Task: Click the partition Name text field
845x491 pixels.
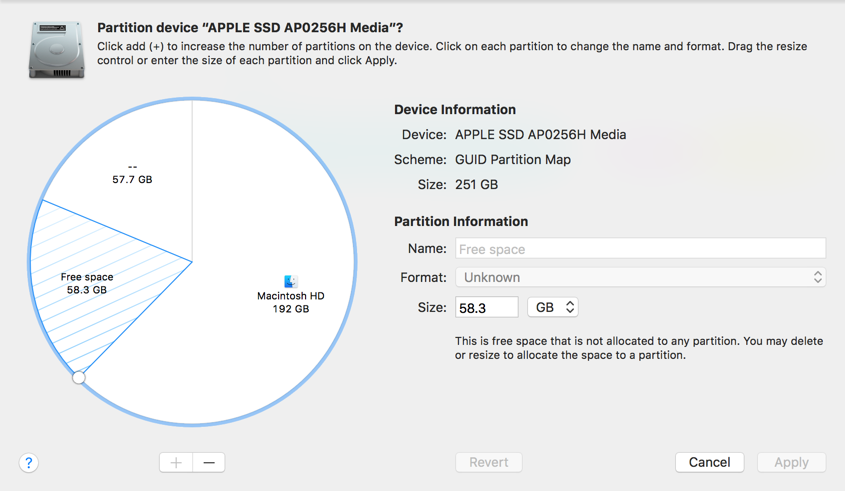Action: [x=640, y=249]
